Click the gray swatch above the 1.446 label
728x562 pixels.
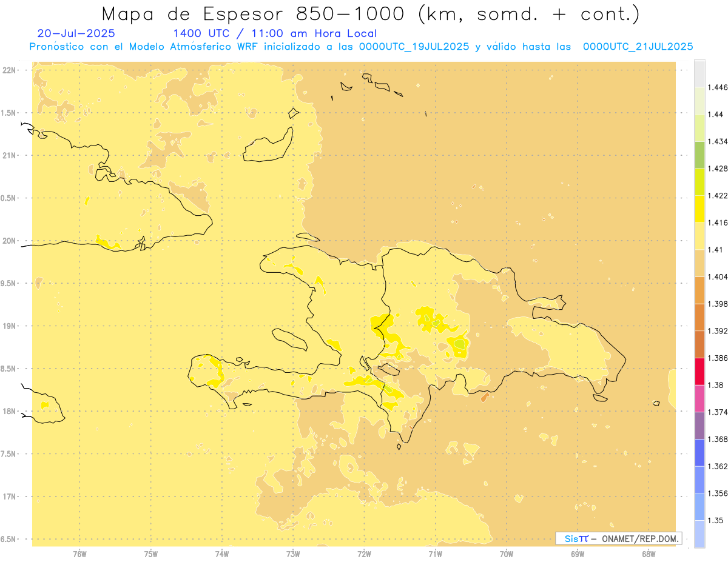(699, 73)
